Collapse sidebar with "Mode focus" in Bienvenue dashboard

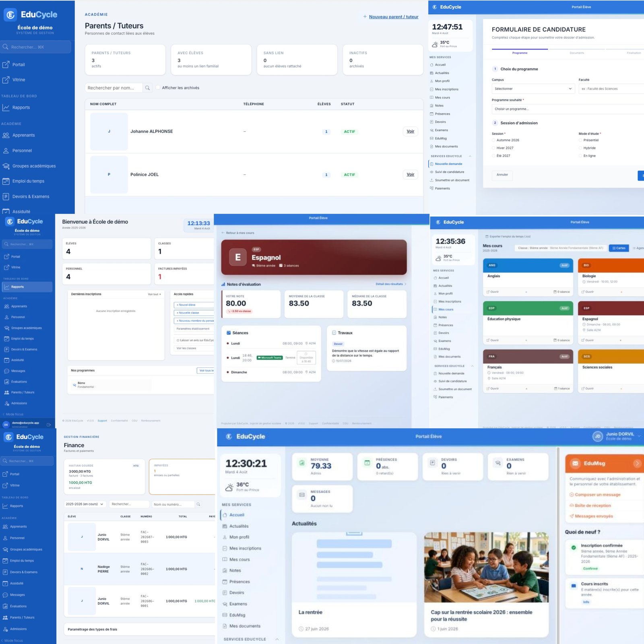tap(13, 414)
